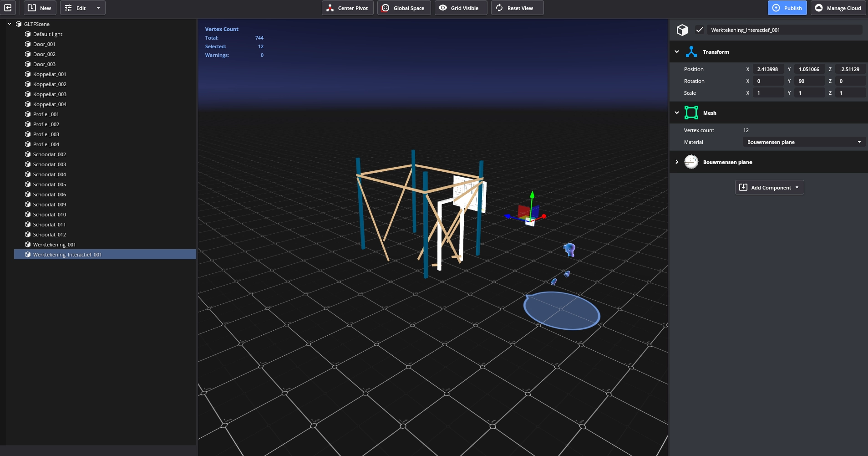Expand the Bouwmensen plane material section
The width and height of the screenshot is (868, 456).
pyautogui.click(x=677, y=162)
